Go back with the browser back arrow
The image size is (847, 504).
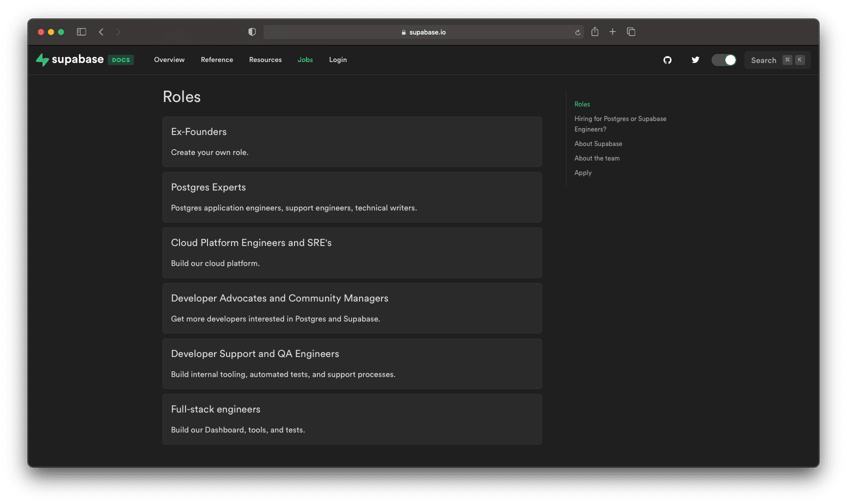click(101, 32)
